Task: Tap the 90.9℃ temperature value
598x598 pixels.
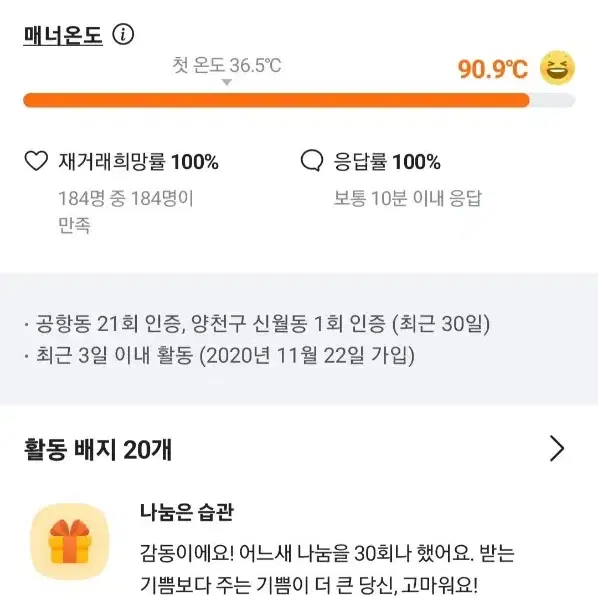Action: point(493,69)
